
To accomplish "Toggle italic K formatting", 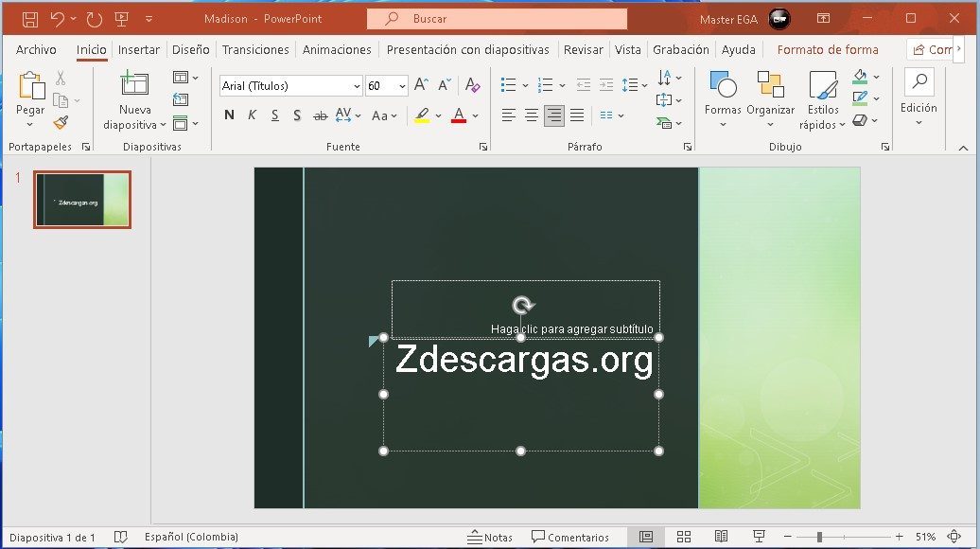I will coord(252,115).
